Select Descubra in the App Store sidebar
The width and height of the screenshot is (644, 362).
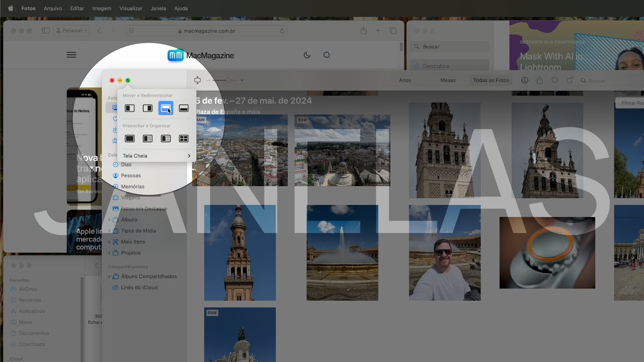[450, 66]
